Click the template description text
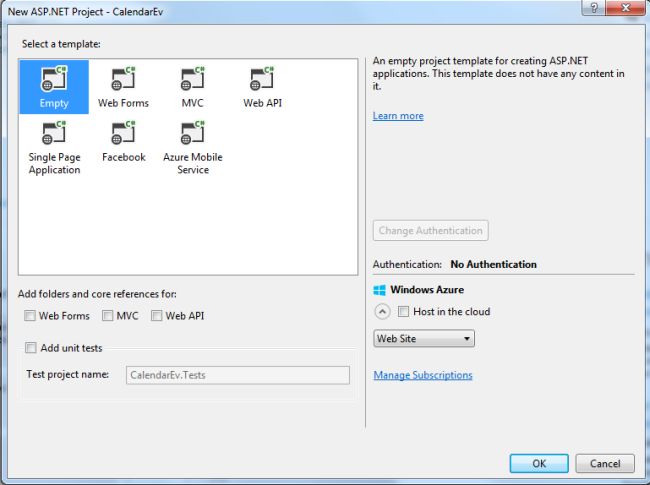The width and height of the screenshot is (650, 485). click(498, 73)
